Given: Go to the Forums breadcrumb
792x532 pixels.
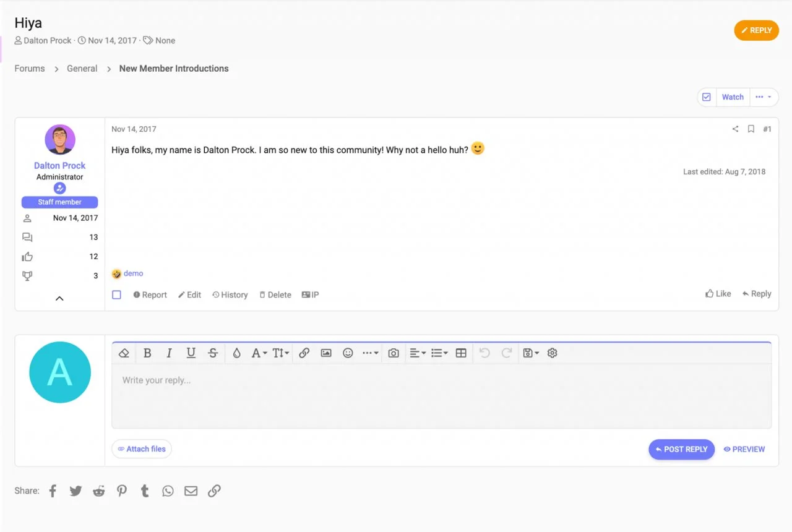Looking at the screenshot, I should (x=30, y=69).
